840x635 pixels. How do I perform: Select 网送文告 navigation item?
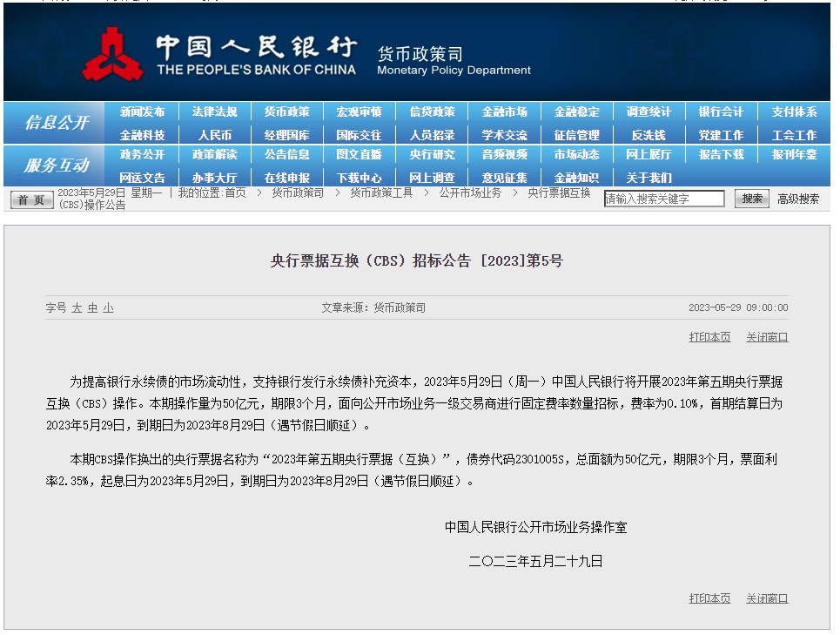(x=142, y=178)
